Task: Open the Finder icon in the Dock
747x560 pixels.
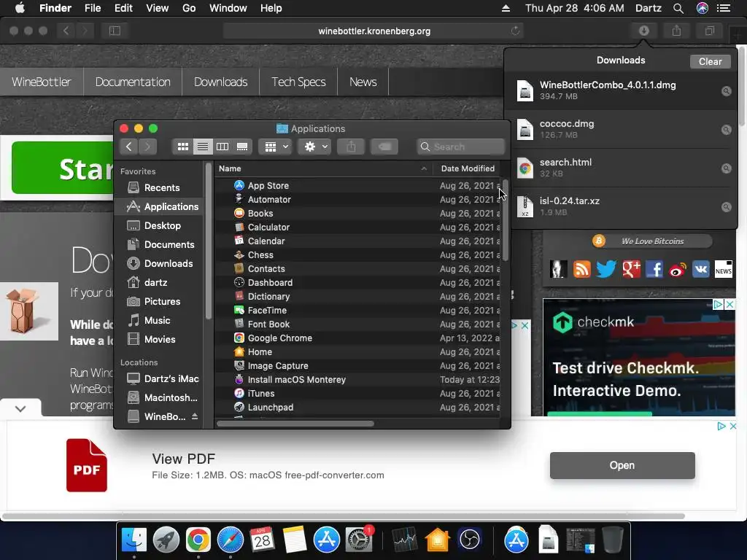Action: 134,540
